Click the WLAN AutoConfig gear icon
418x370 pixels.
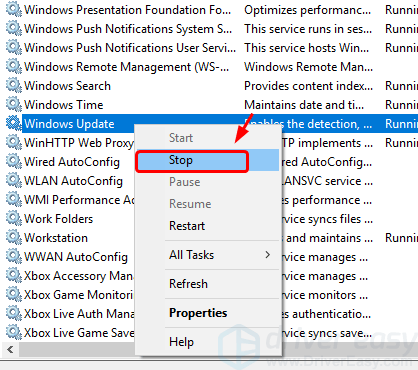[x=14, y=181]
